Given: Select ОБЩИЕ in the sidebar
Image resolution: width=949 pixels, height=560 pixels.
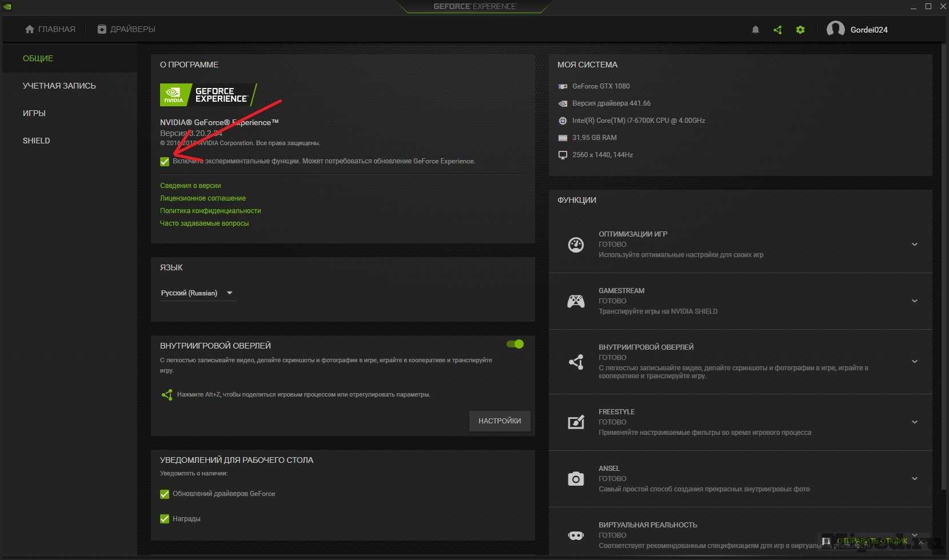Looking at the screenshot, I should 70,58.
